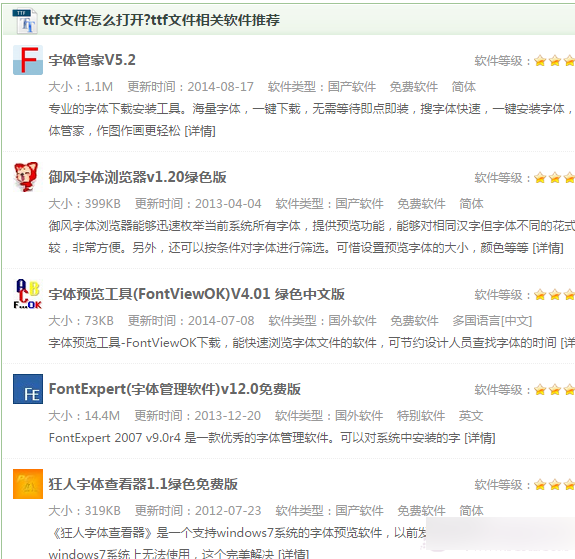Click [详情] link for 御风字体浏览器
Image resolution: width=575 pixels, height=559 pixels.
tap(548, 248)
